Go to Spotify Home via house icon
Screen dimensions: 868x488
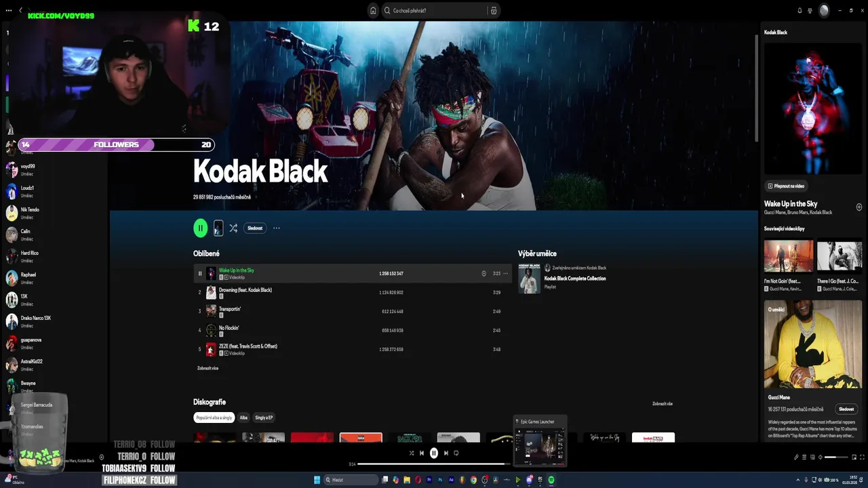(x=373, y=10)
